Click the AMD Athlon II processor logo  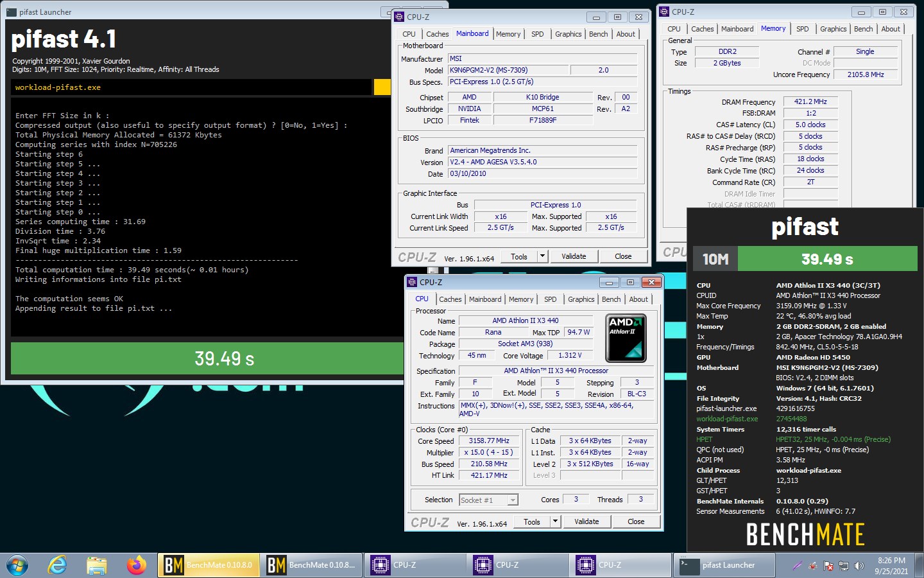click(x=626, y=338)
